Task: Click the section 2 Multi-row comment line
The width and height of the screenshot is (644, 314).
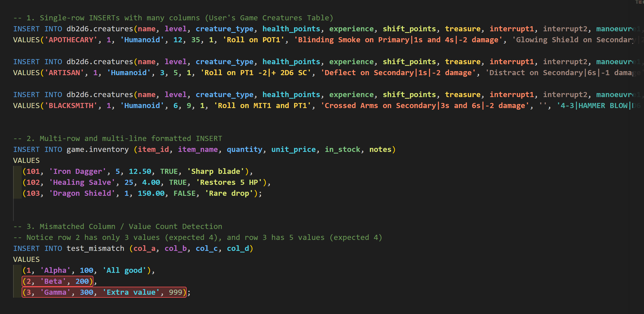Action: click(x=118, y=139)
